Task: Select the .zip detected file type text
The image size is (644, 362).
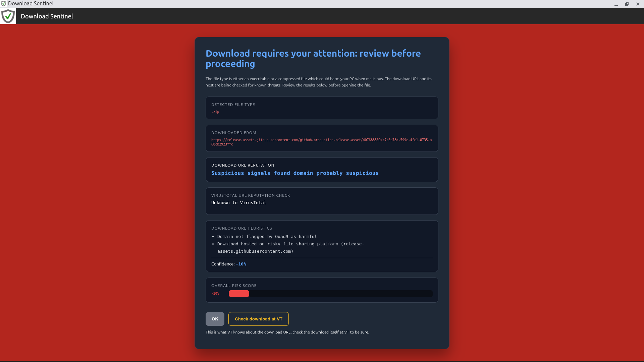Action: pyautogui.click(x=215, y=112)
